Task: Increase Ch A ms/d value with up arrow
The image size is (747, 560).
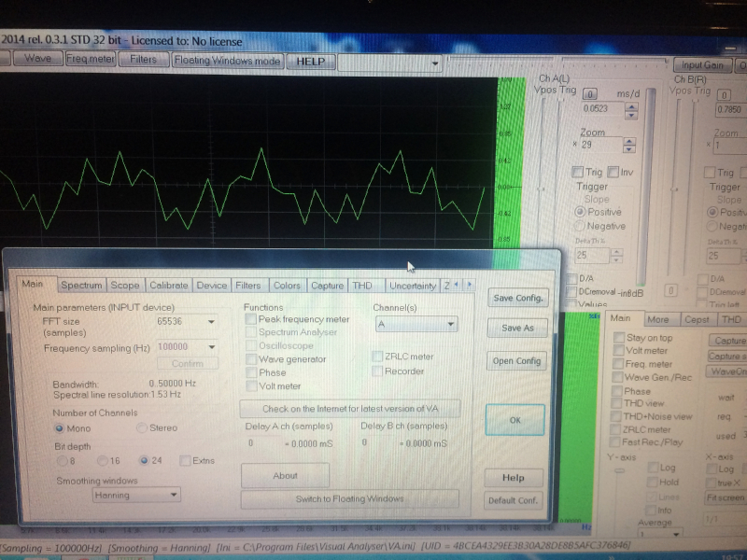Action: tap(631, 106)
